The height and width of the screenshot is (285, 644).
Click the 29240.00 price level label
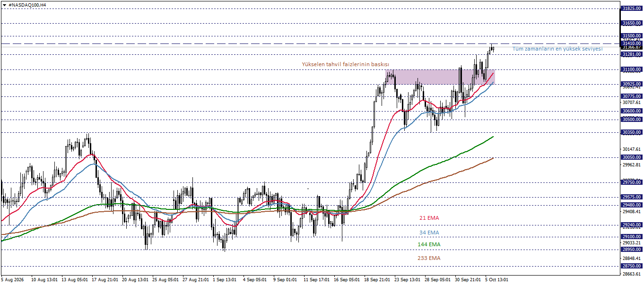(631, 225)
